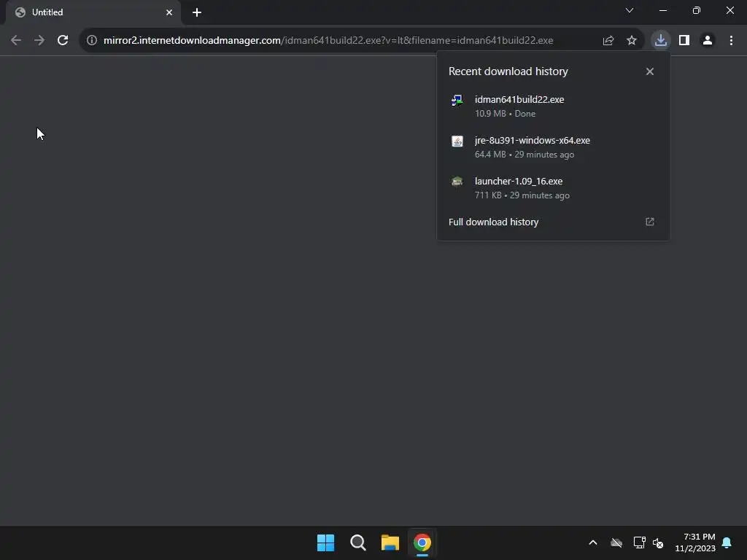Open the Windows Start menu
Viewport: 747px width, 560px height.
point(326,542)
